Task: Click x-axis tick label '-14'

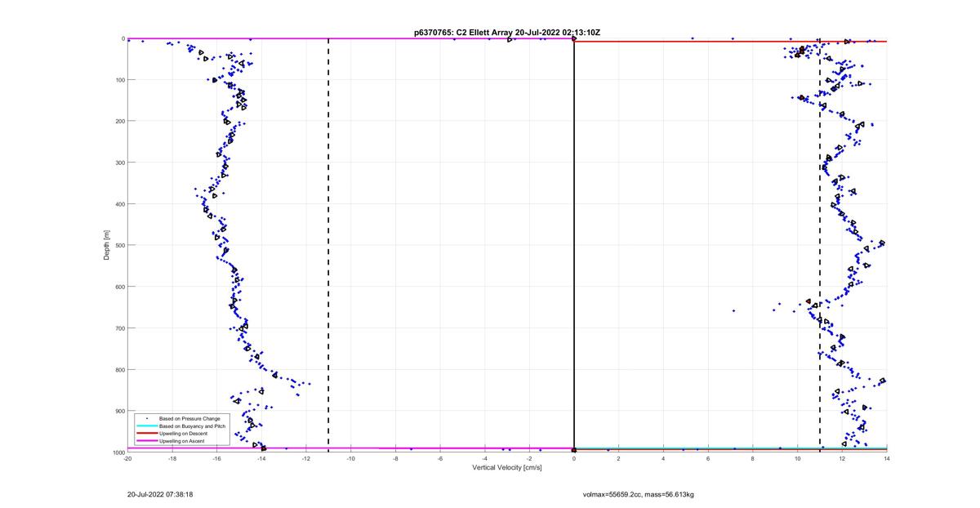Action: [261, 459]
